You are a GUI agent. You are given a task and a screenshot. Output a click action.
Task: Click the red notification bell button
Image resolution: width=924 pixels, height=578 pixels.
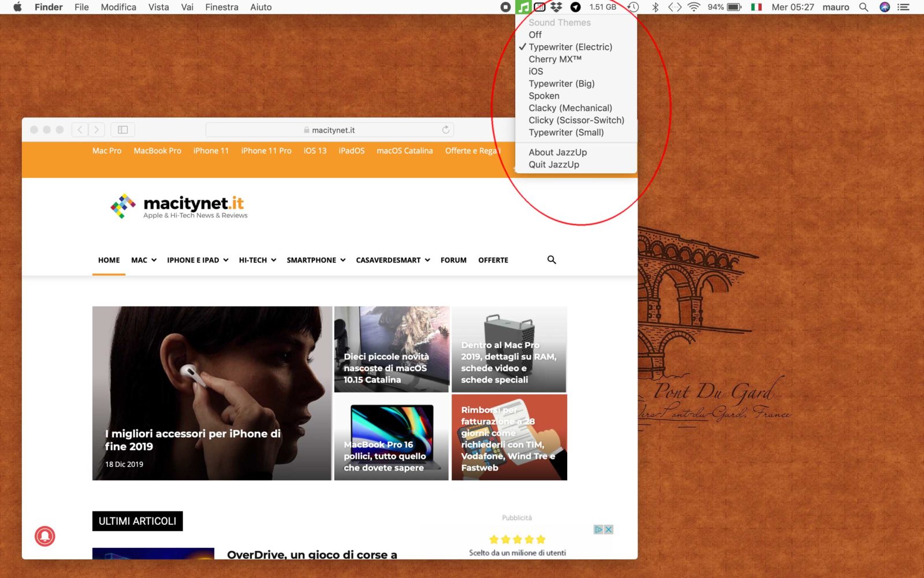click(45, 536)
